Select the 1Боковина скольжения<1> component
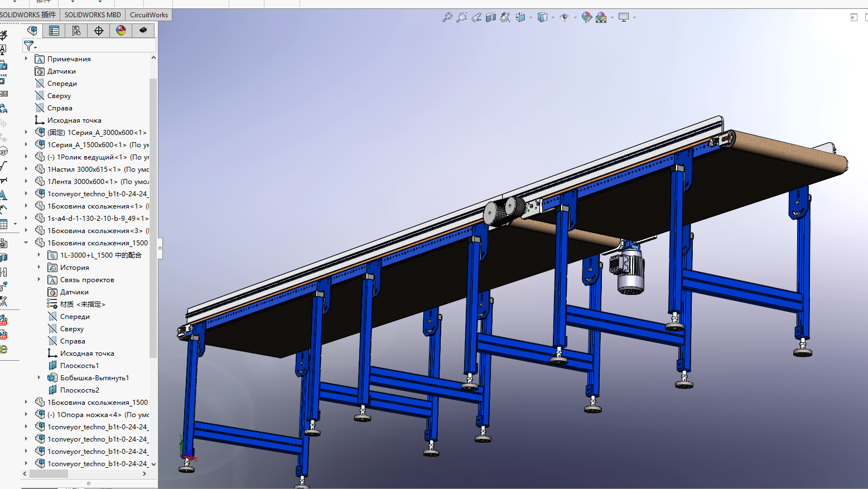The image size is (868, 489). 91,206
